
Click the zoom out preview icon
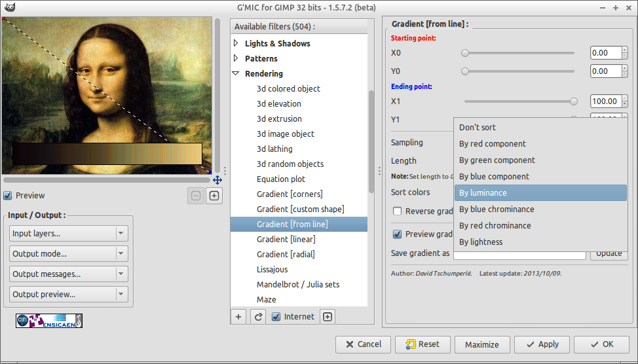(196, 196)
